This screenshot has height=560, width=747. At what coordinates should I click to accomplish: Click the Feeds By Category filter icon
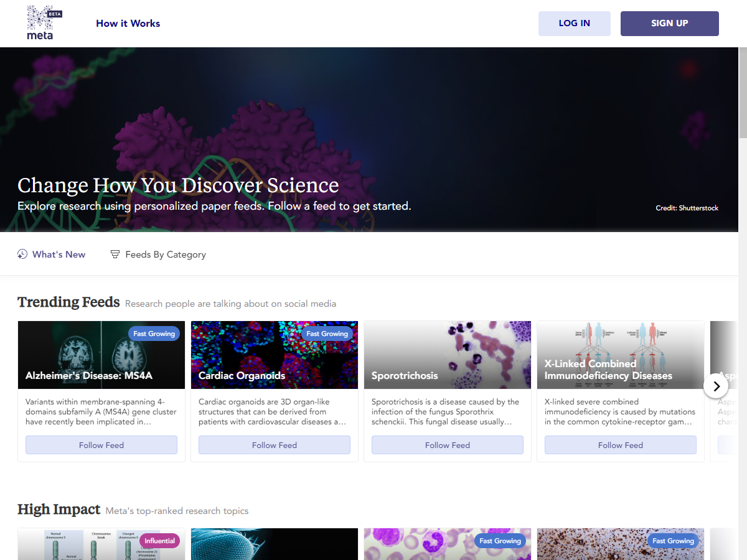click(115, 254)
